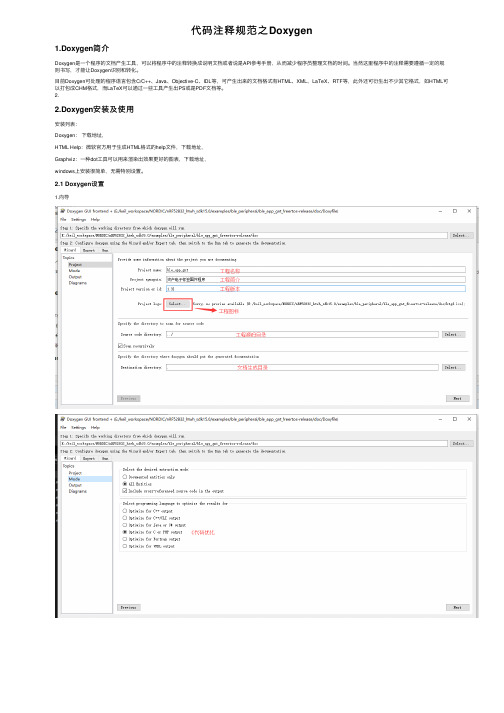The height and width of the screenshot is (713, 504).
Task: Switch to Run tab in Mode-settings window
Action: coord(105,458)
